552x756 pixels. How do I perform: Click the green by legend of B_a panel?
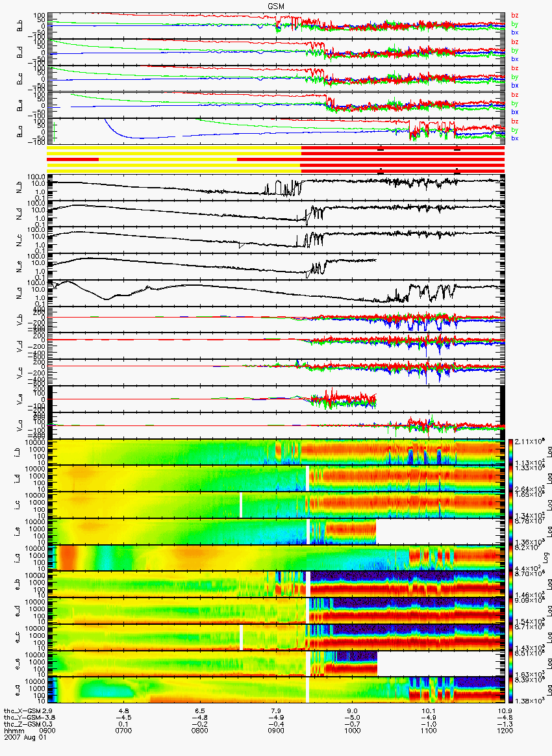point(515,130)
